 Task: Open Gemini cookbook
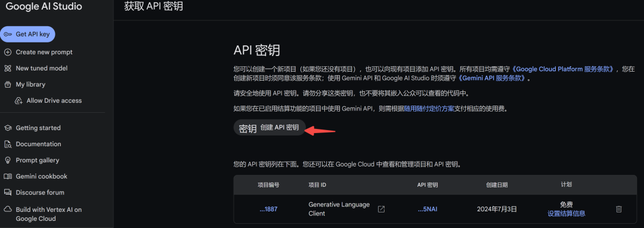pos(42,176)
